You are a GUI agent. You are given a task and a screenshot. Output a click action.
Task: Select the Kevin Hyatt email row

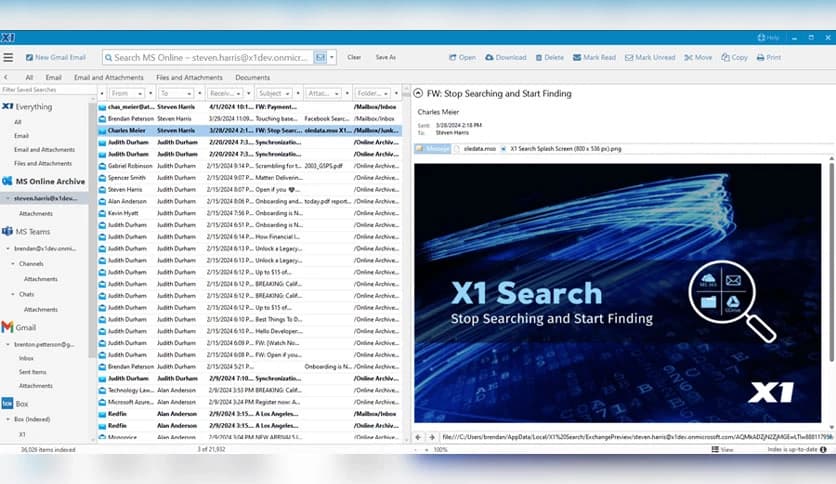(x=249, y=213)
